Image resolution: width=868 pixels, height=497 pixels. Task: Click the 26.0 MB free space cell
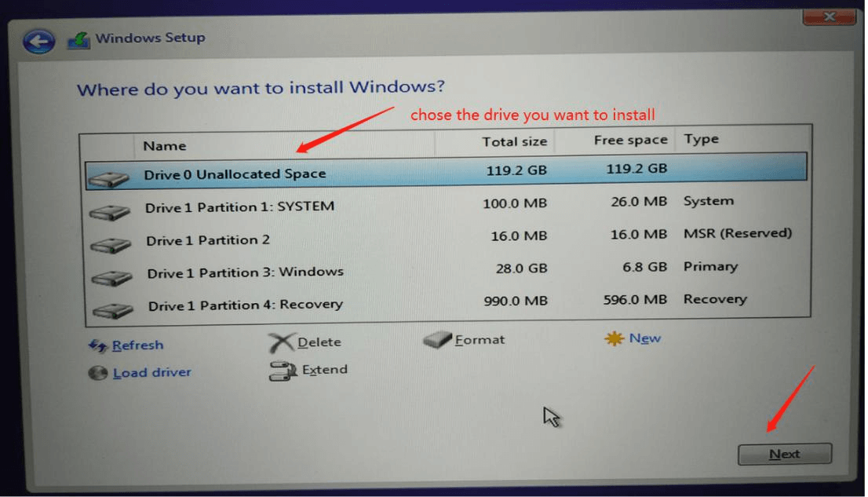[x=639, y=202]
